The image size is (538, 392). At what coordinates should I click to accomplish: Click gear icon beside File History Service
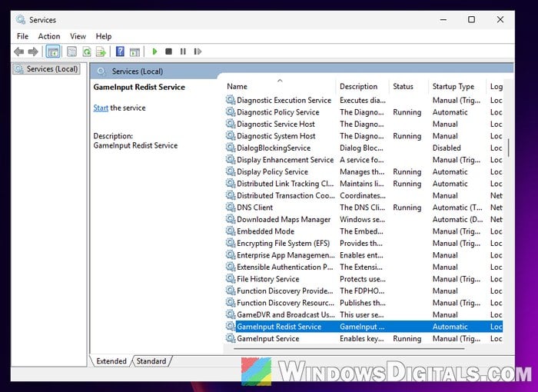point(231,278)
